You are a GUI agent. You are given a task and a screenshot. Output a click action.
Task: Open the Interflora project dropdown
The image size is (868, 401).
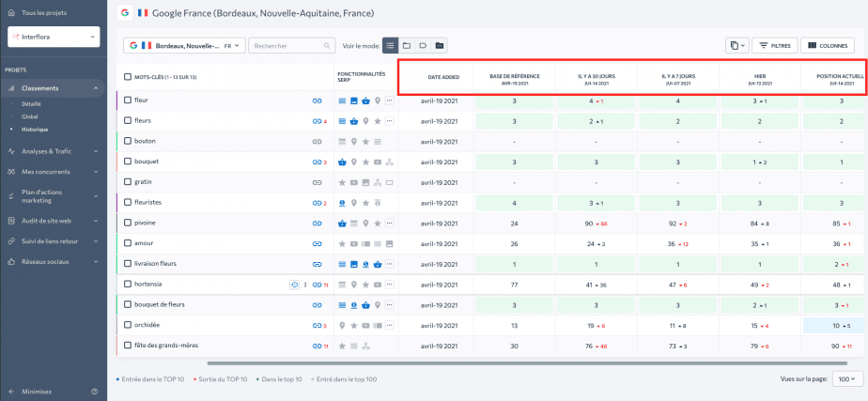[54, 37]
